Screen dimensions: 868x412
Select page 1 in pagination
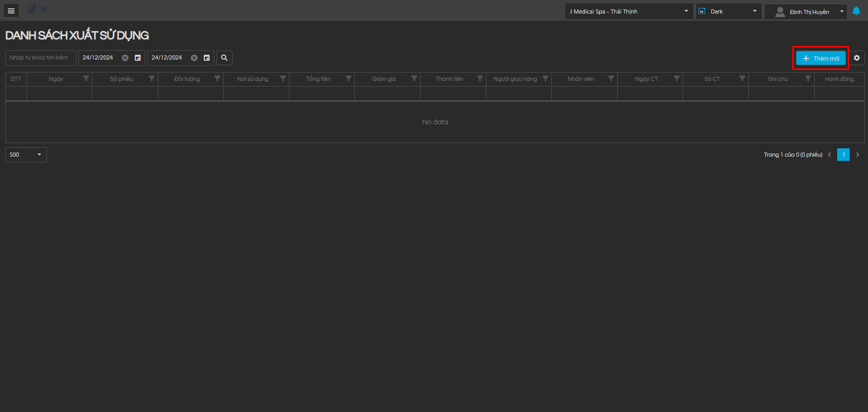[x=843, y=155]
